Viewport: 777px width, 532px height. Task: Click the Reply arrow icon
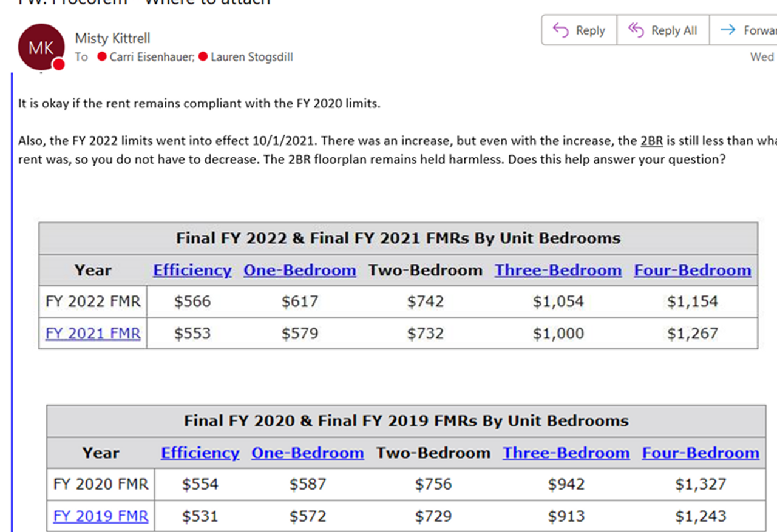pyautogui.click(x=560, y=30)
